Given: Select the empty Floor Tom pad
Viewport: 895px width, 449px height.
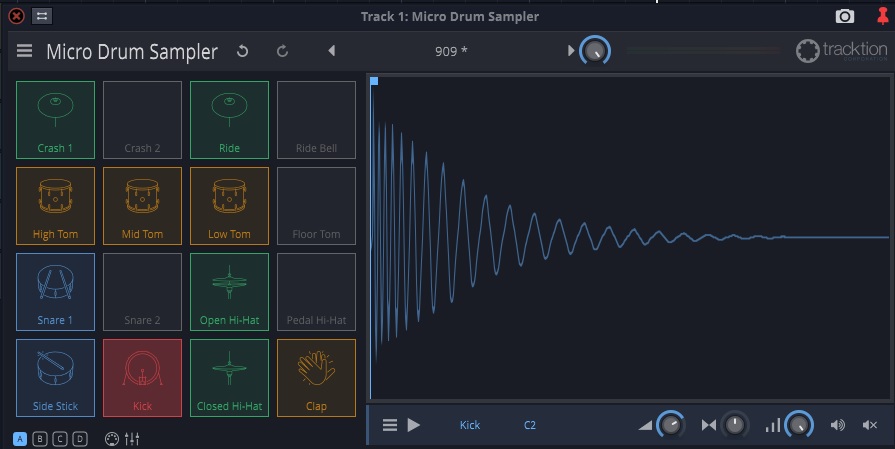Looking at the screenshot, I should [316, 206].
